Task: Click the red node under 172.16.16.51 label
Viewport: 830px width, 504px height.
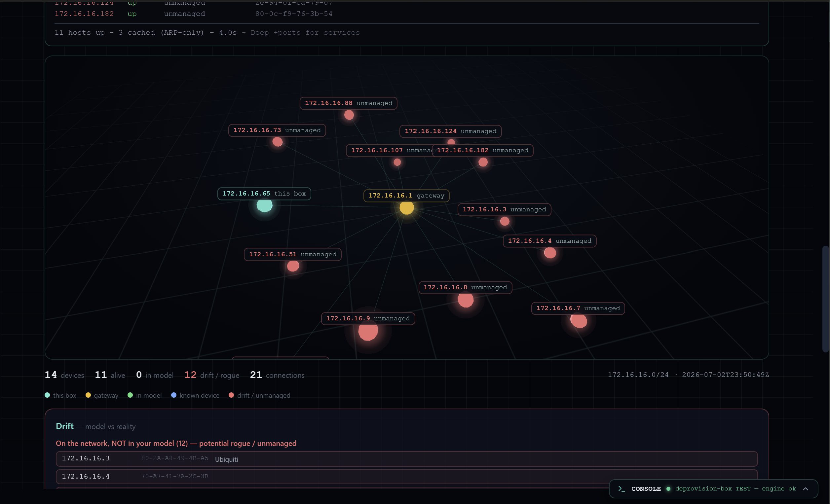Action: pyautogui.click(x=293, y=266)
